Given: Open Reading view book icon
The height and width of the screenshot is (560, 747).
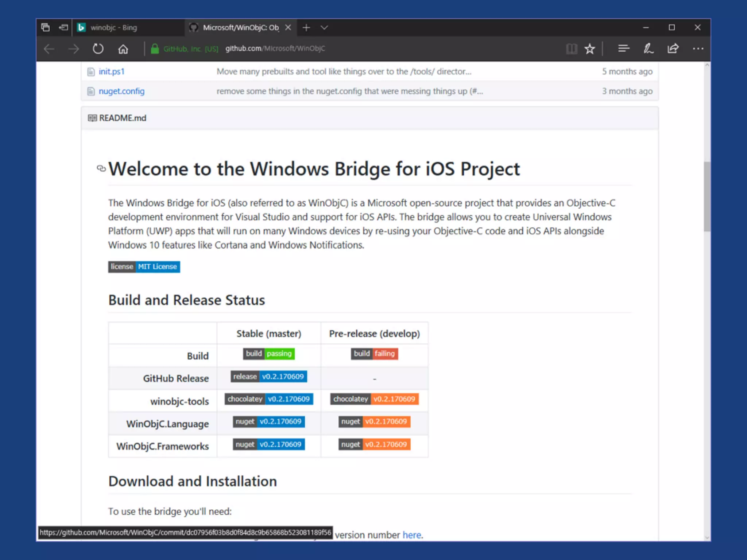Looking at the screenshot, I should [x=571, y=48].
